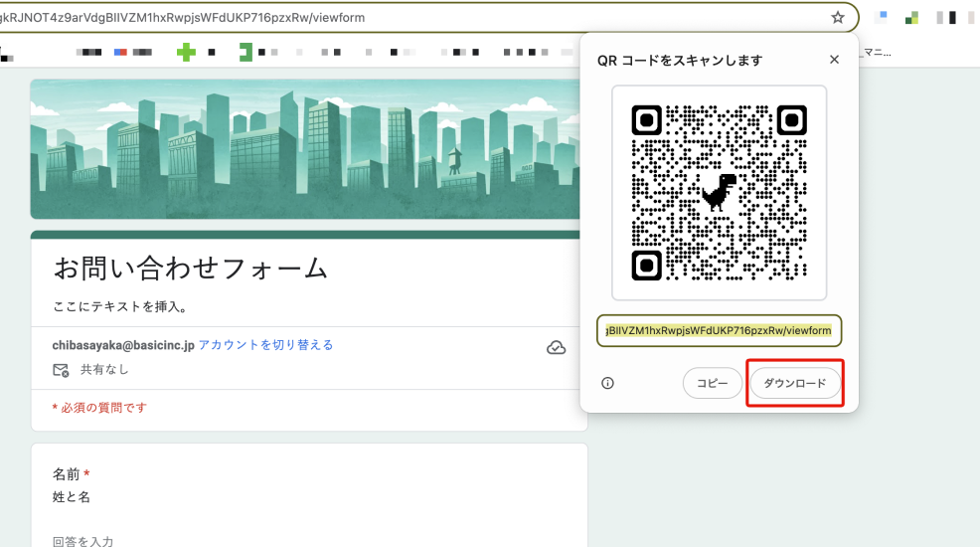Click the URL field in QR popup
980x547 pixels.
click(x=719, y=330)
